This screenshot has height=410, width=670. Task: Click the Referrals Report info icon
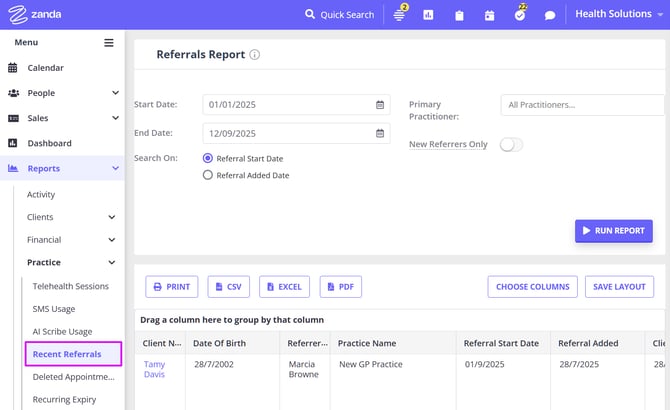255,55
